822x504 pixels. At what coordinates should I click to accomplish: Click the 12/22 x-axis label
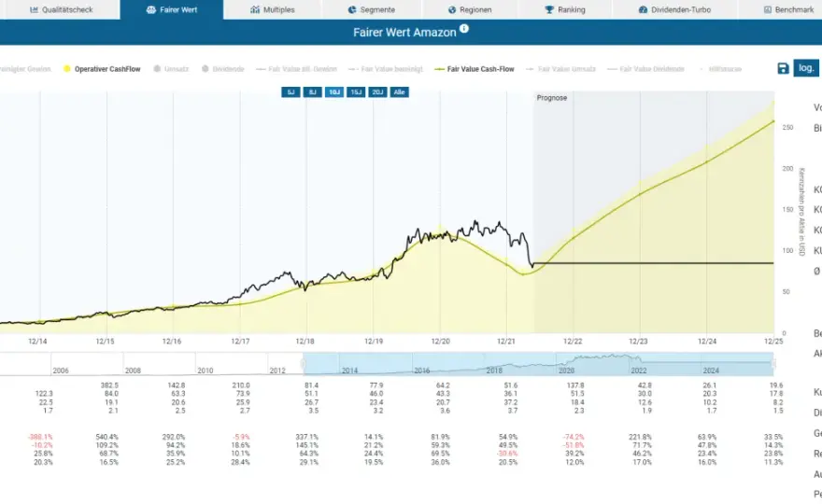573,341
